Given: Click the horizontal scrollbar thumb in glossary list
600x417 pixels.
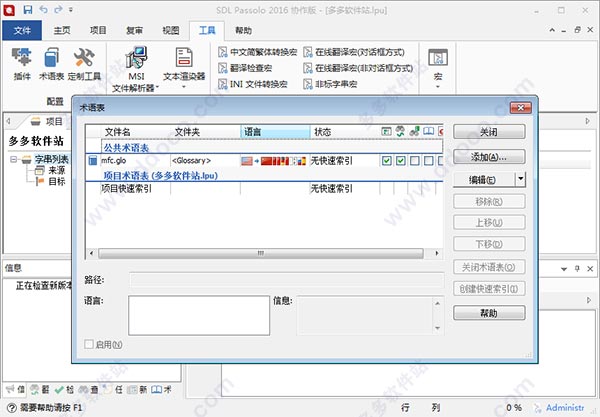Looking at the screenshot, I should [x=261, y=253].
